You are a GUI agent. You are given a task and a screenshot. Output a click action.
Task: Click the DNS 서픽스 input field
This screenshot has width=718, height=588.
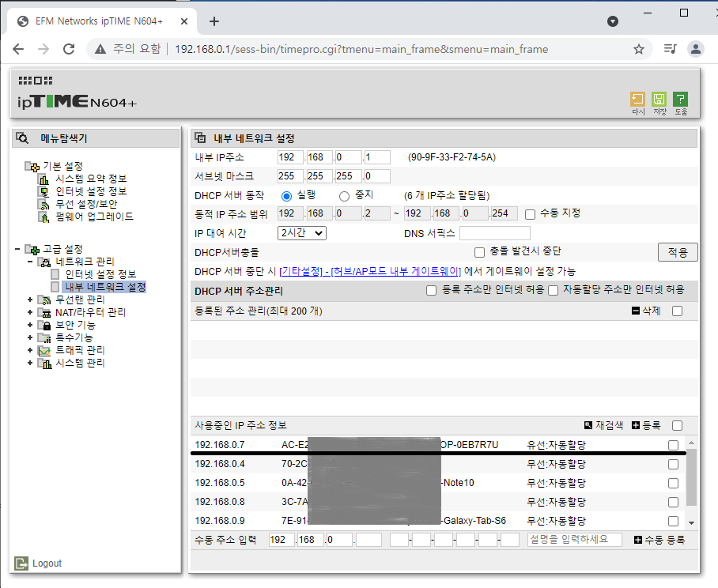coord(495,233)
